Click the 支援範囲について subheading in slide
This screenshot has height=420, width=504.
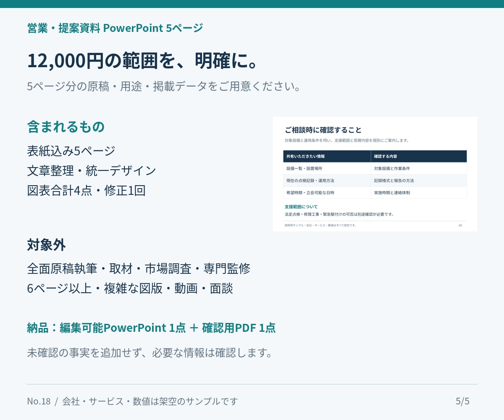(301, 207)
